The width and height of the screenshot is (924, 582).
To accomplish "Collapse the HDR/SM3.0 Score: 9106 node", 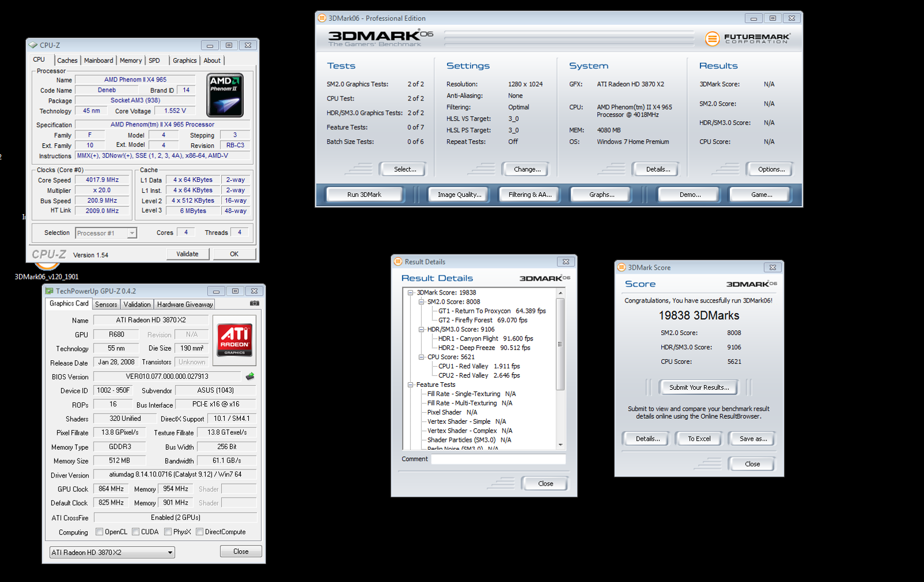I will [x=422, y=330].
